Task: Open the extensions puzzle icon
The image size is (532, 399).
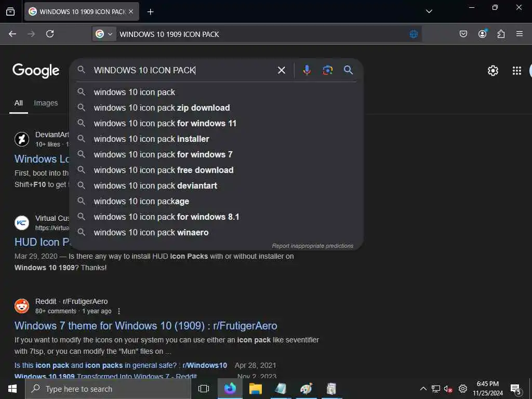Action: (x=501, y=34)
